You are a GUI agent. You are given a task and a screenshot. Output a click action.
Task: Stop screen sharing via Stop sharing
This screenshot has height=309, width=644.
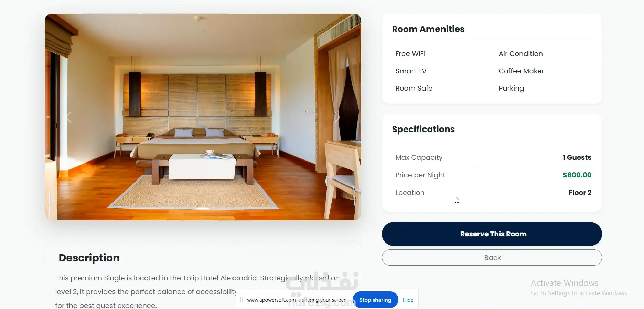(x=375, y=300)
